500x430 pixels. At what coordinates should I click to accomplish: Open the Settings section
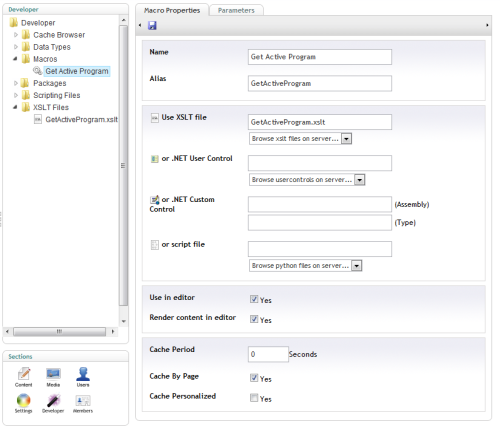(x=24, y=403)
